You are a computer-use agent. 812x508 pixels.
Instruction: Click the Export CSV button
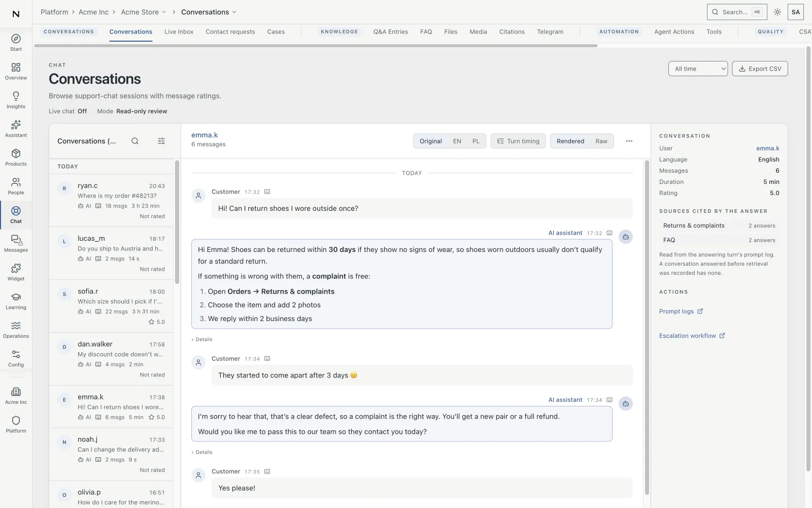pos(760,69)
